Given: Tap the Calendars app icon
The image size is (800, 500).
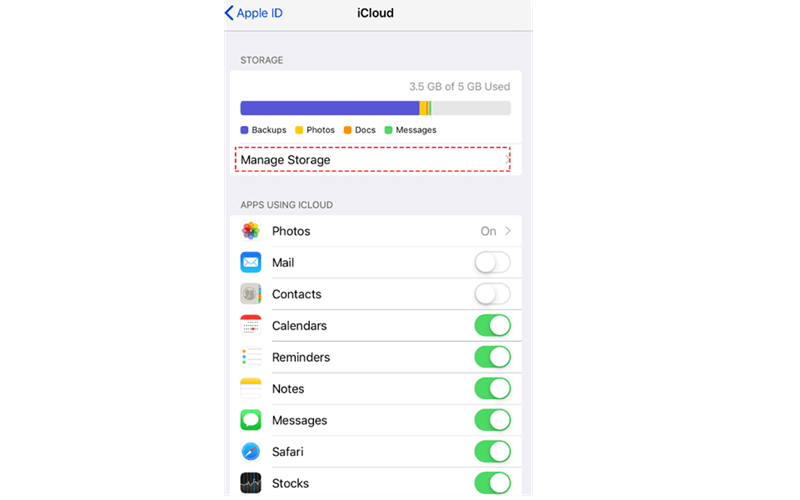Looking at the screenshot, I should [251, 326].
